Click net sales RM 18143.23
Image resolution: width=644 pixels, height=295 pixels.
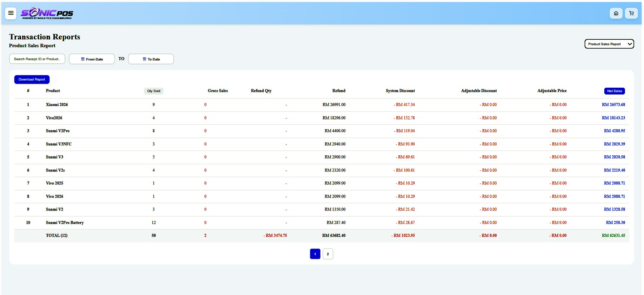[x=613, y=118]
